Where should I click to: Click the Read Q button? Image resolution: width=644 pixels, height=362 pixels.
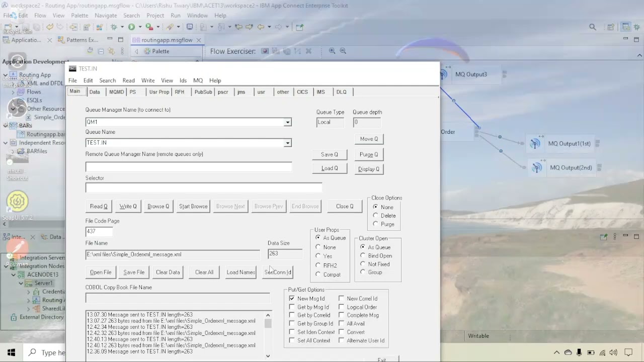coord(99,206)
